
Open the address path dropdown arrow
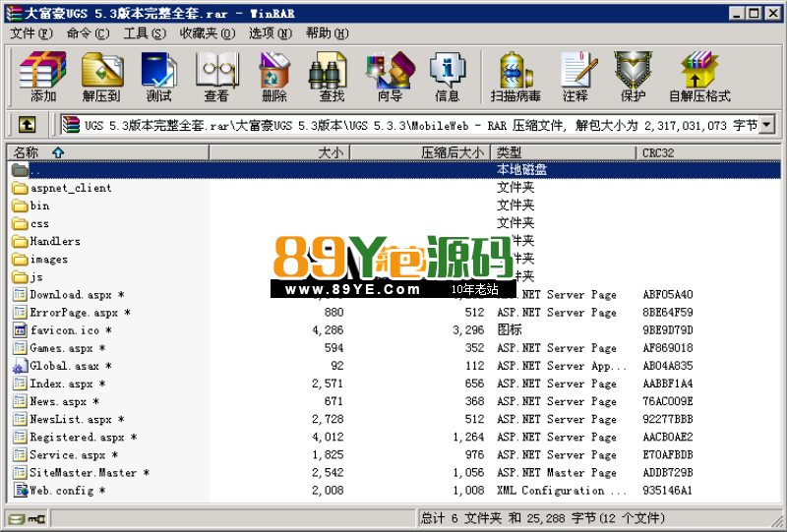pyautogui.click(x=767, y=125)
